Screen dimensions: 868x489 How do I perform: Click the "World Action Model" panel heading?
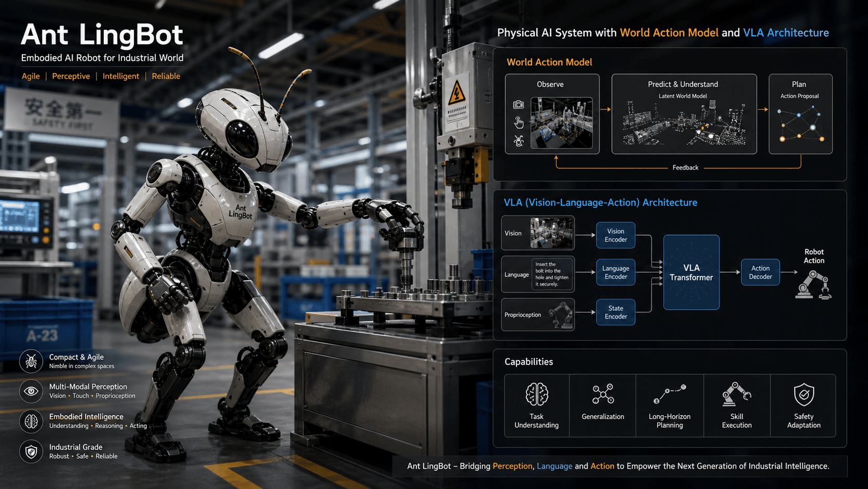click(x=549, y=62)
